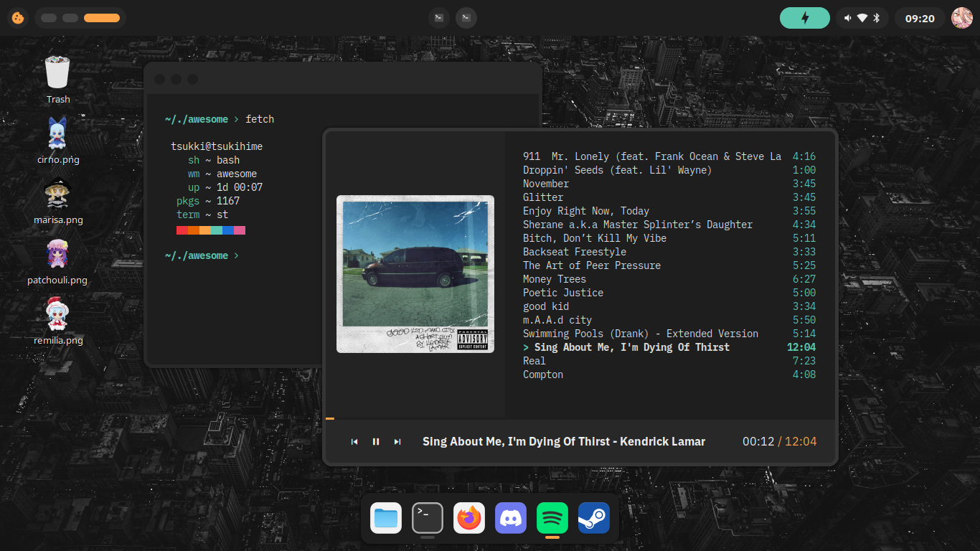
Task: Go back to the previous track
Action: 354,442
